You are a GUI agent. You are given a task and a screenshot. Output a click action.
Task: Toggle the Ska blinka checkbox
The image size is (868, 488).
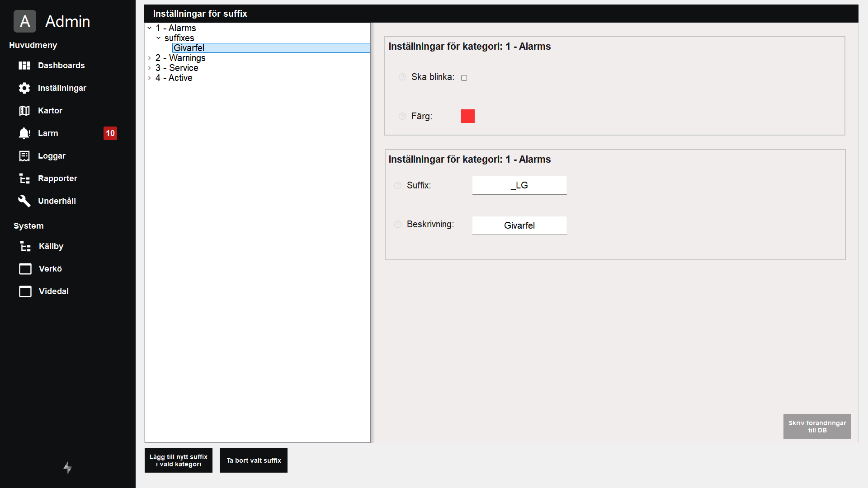464,78
